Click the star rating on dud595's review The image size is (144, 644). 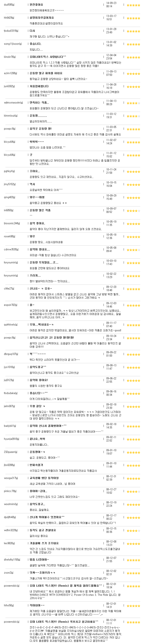click(x=133, y=5)
